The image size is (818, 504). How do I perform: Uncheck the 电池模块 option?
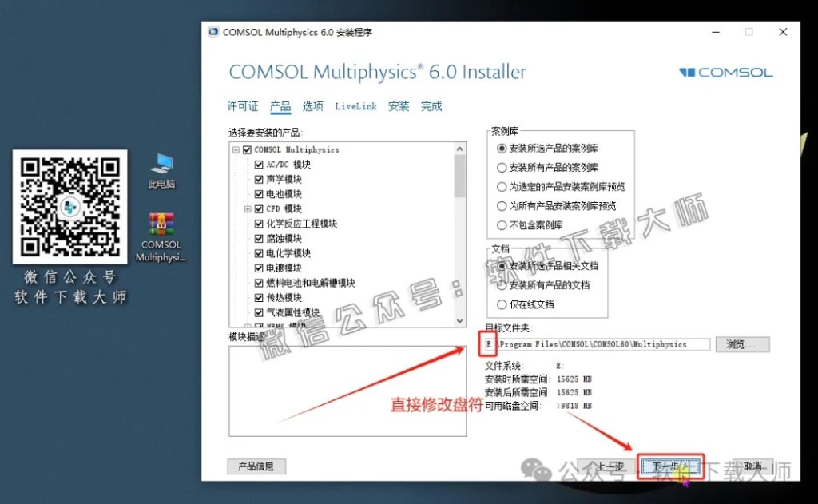coord(260,192)
